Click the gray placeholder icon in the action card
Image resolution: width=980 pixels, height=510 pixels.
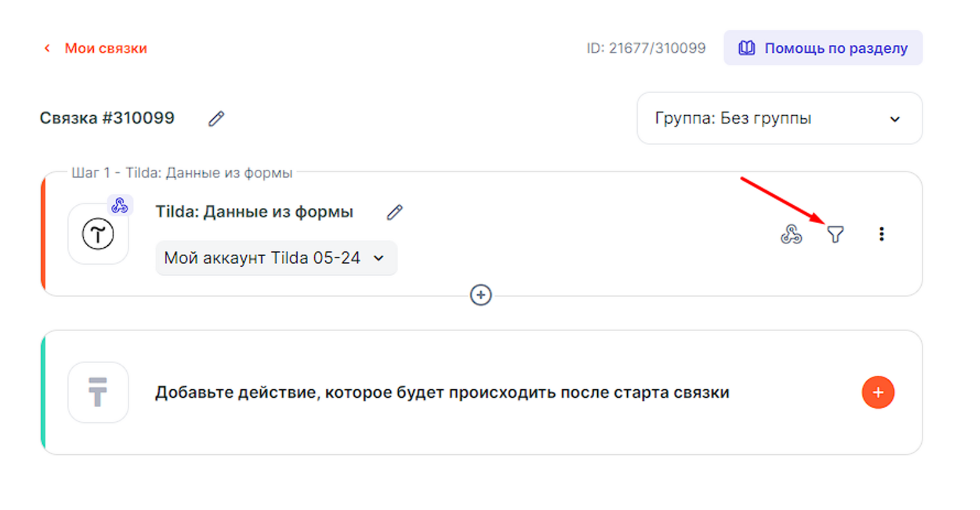tap(98, 392)
